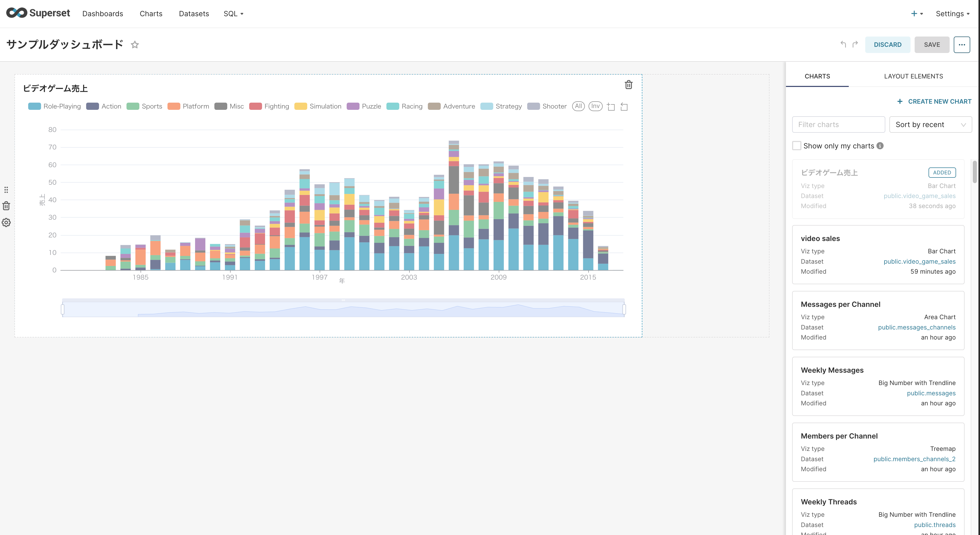Delete the ビデオゲーム売上 chart with trash icon
Screen dimensions: 980x535
click(628, 85)
